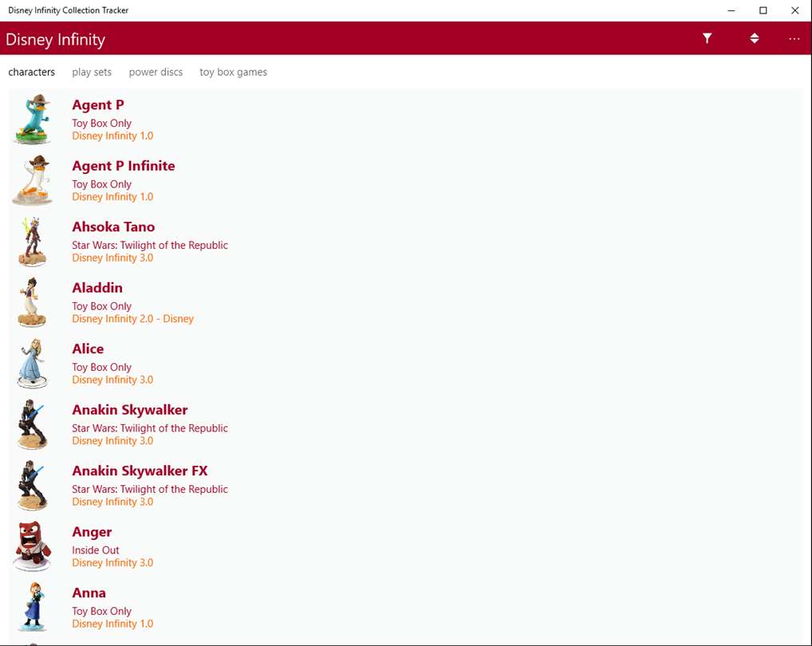812x646 pixels.
Task: Minimize the Collection Tracker window
Action: [x=731, y=10]
